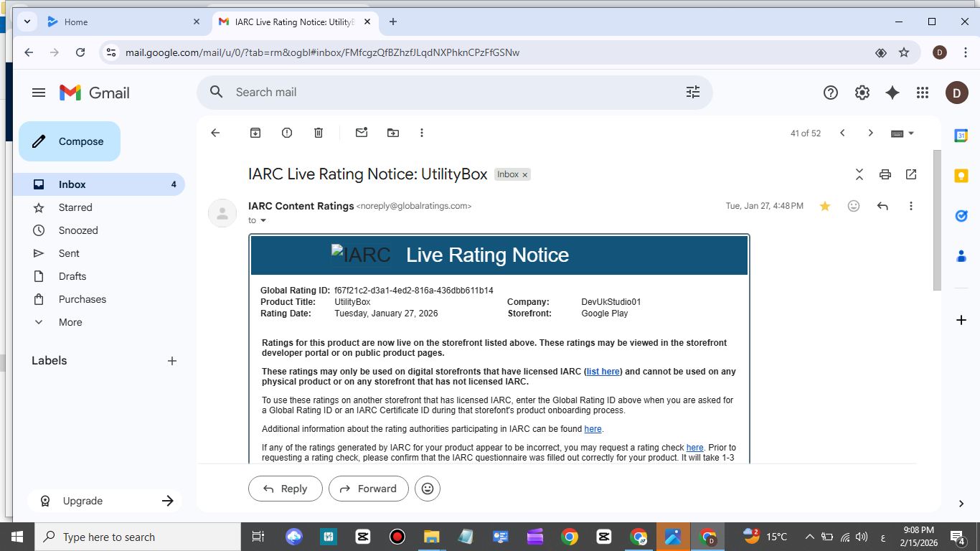Click the Search mail field
The height and width of the screenshot is (551, 980).
455,92
